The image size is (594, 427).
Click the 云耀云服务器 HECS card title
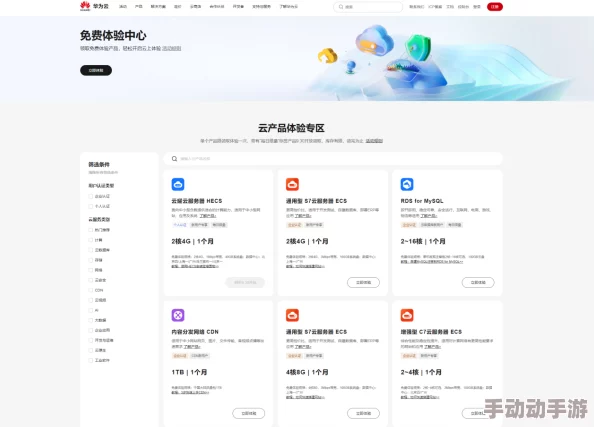pyautogui.click(x=197, y=201)
